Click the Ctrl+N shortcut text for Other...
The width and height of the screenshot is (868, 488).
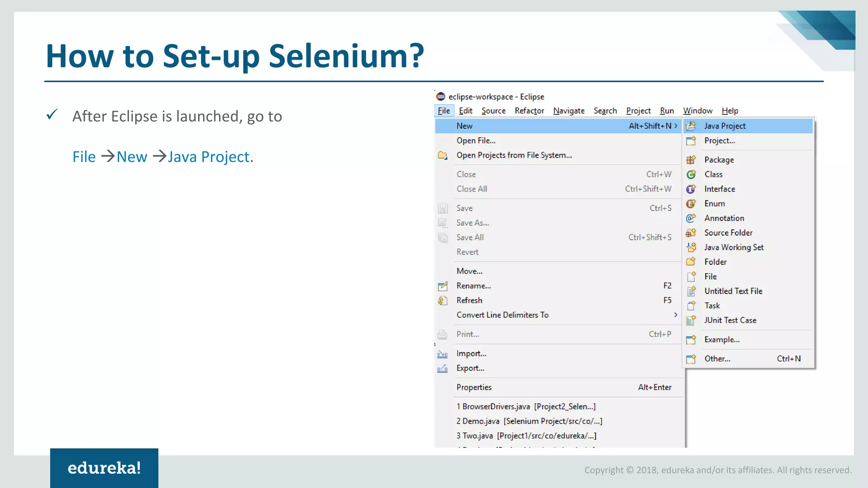tap(789, 359)
